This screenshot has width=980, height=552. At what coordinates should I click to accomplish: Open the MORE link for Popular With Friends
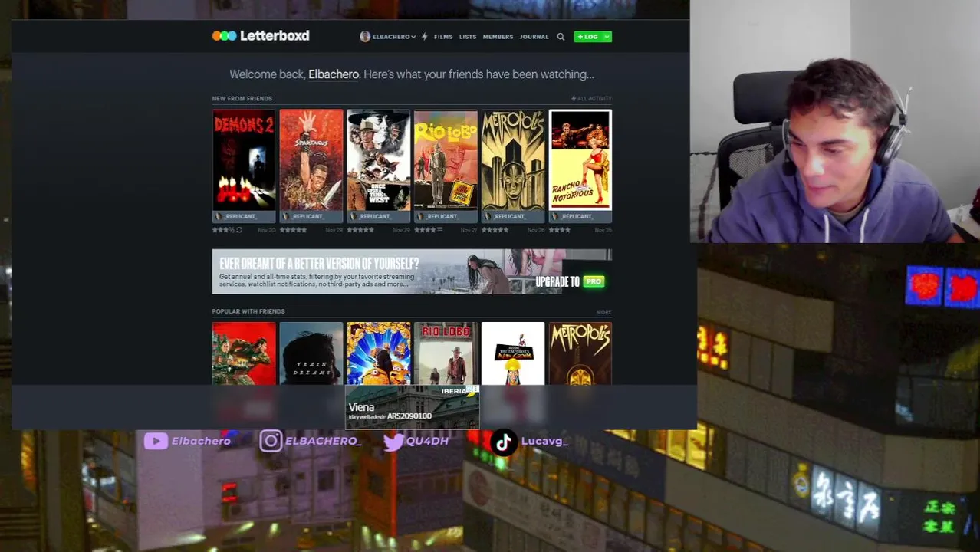[604, 312]
